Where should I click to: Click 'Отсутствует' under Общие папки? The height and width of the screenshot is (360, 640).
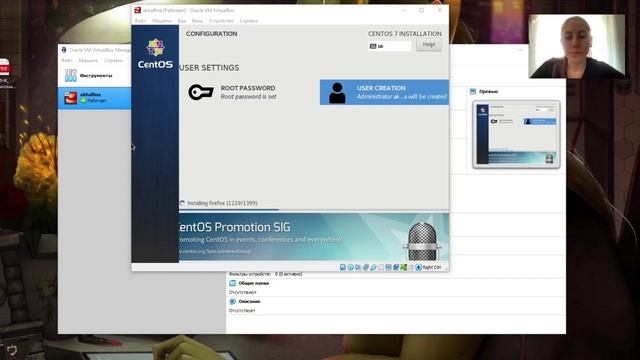pyautogui.click(x=242, y=292)
